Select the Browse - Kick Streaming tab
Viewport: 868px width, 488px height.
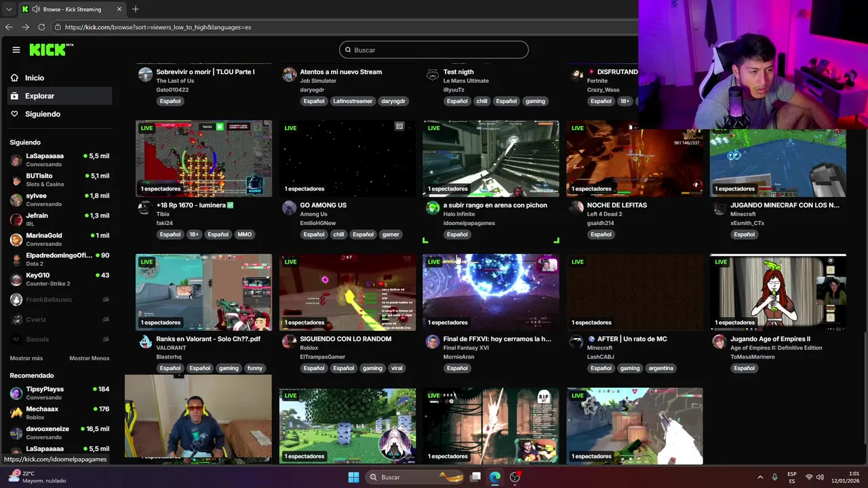72,9
